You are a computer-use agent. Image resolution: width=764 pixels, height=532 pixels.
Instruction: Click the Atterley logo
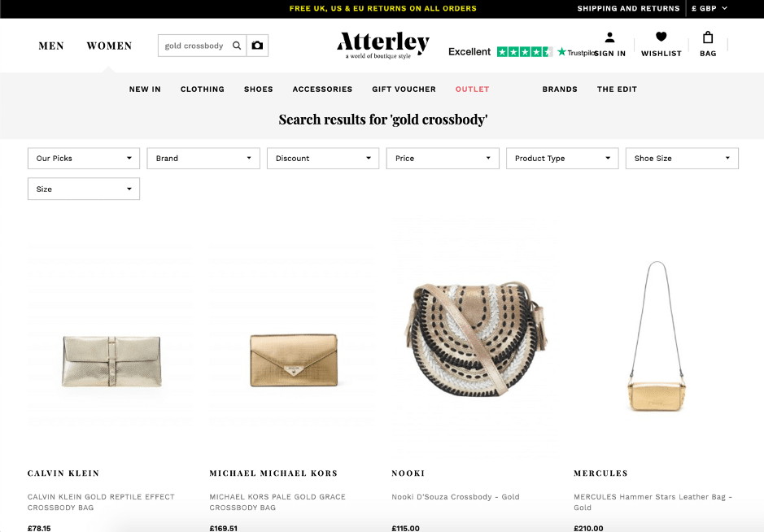383,45
